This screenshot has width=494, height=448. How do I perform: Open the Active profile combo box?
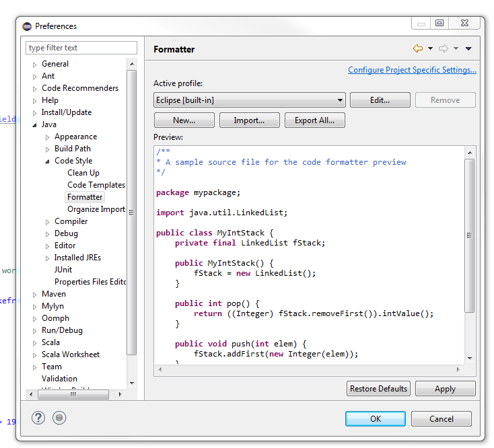(x=249, y=100)
